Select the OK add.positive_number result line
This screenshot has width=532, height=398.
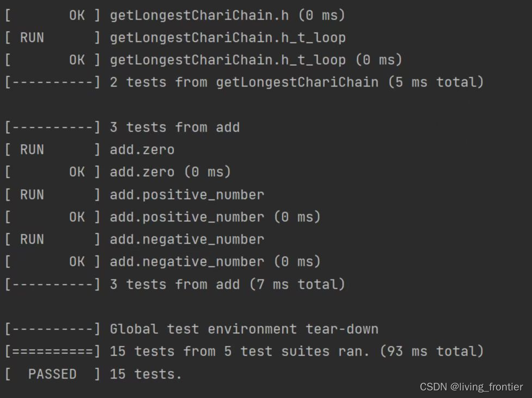163,217
